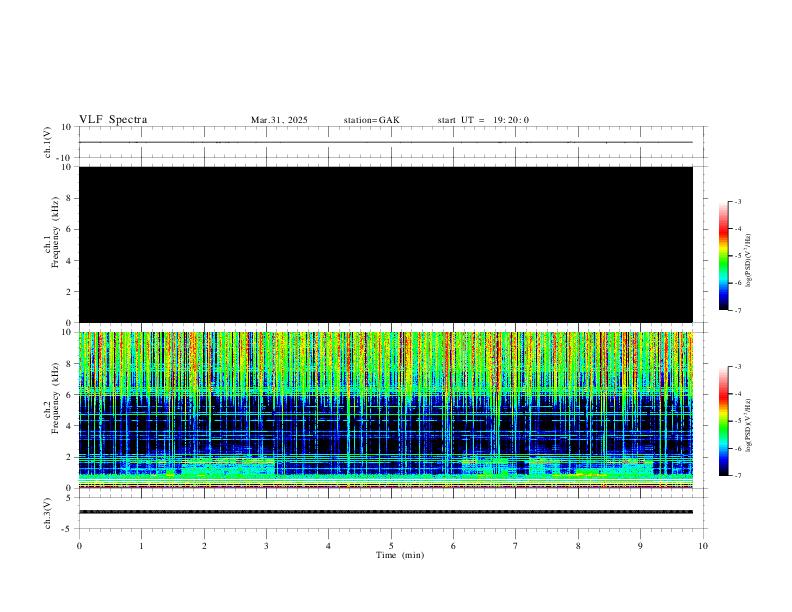Click the ch.2 color bar legend
792x612 pixels.
coord(723,421)
